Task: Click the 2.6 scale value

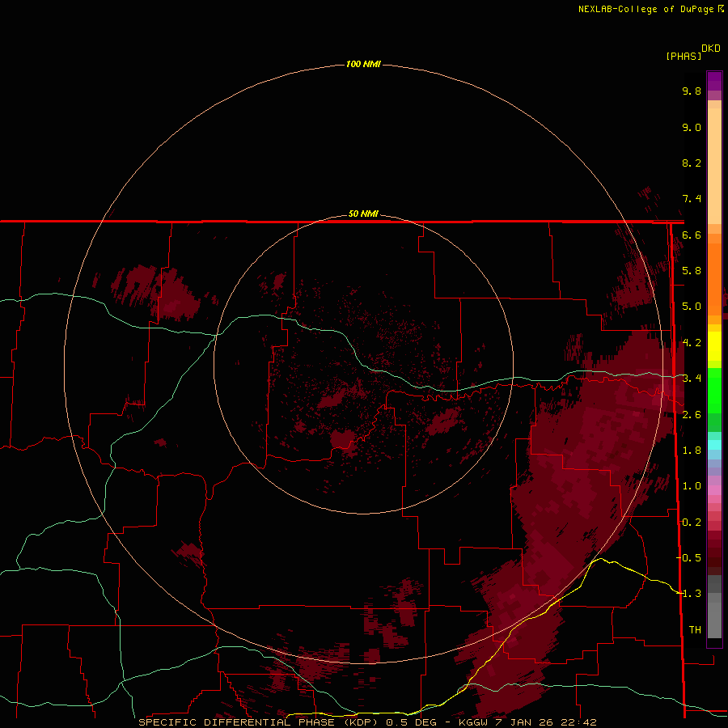Action: pyautogui.click(x=692, y=415)
